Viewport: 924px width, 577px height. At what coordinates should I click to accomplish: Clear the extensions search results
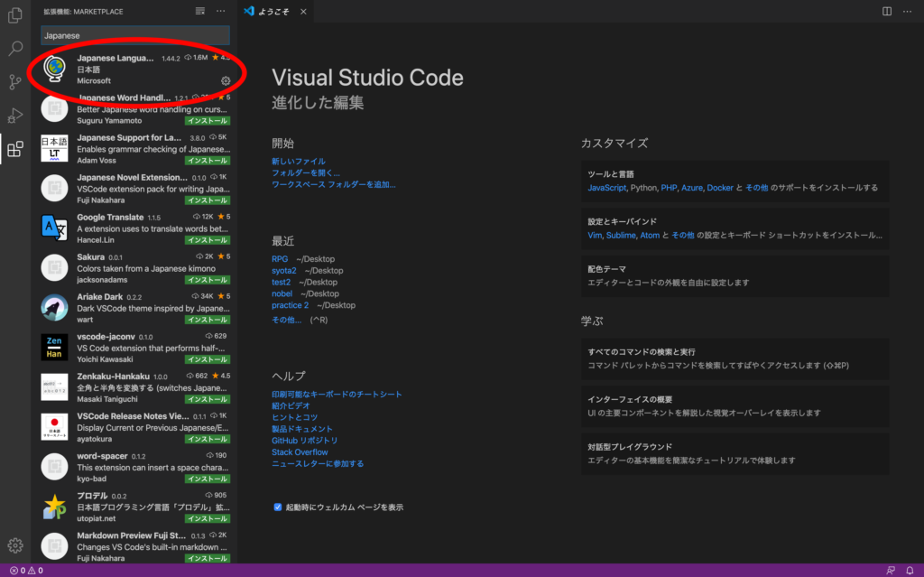tap(200, 11)
